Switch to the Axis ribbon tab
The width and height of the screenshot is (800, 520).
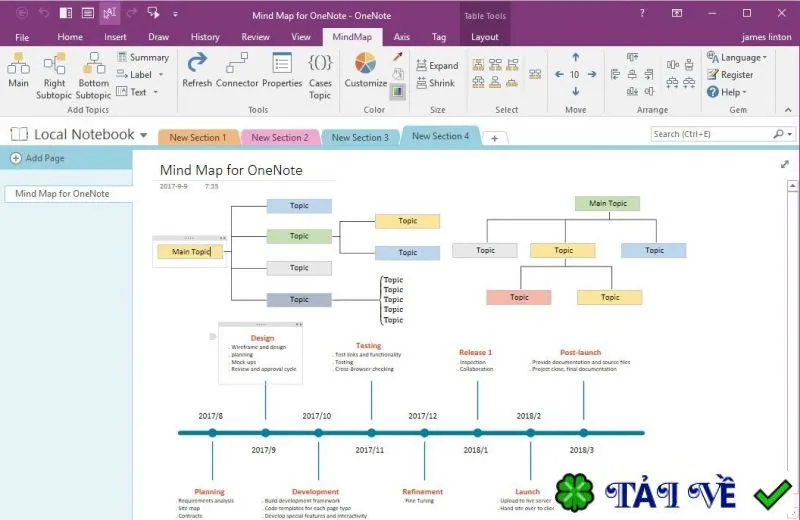click(x=402, y=37)
